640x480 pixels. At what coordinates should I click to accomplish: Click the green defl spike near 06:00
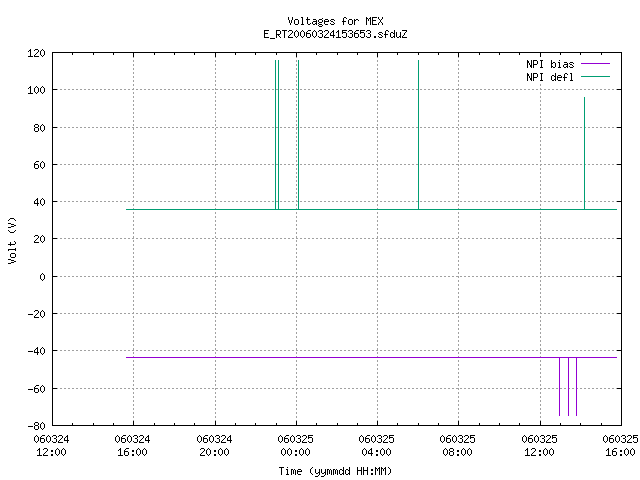(418, 135)
